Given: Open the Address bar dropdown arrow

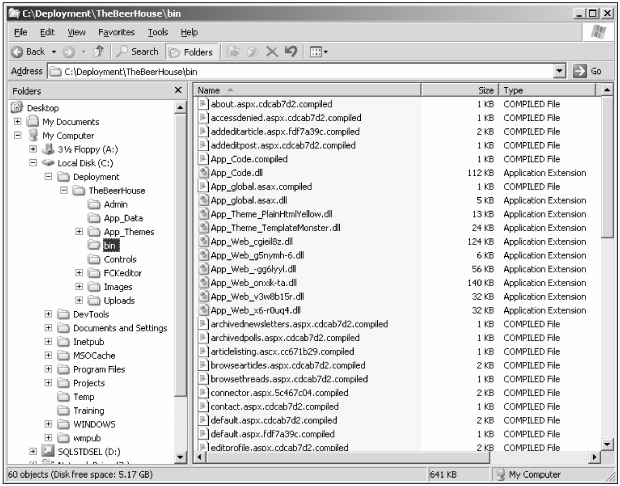Looking at the screenshot, I should pos(559,72).
